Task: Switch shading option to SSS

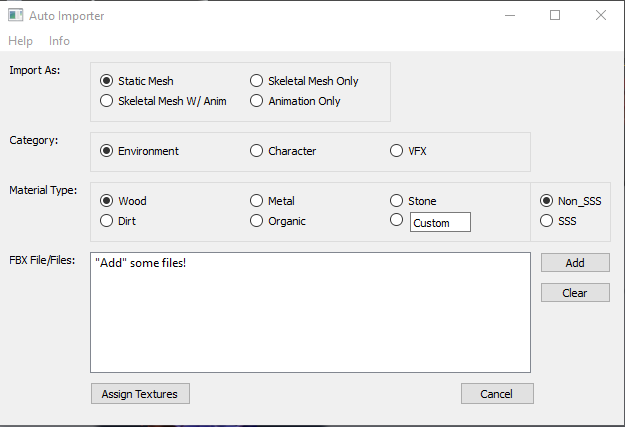Action: coord(547,221)
